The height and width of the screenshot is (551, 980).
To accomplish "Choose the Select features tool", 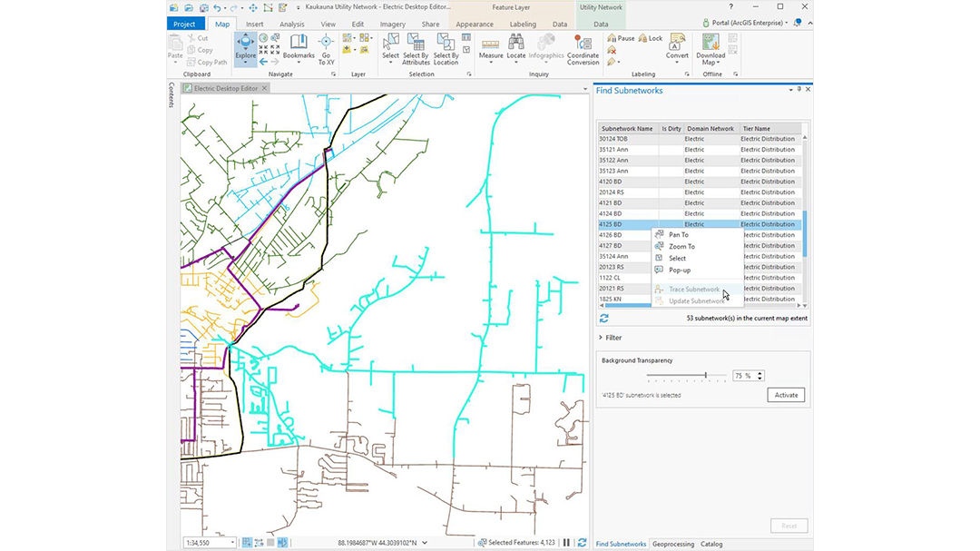I will (x=390, y=48).
